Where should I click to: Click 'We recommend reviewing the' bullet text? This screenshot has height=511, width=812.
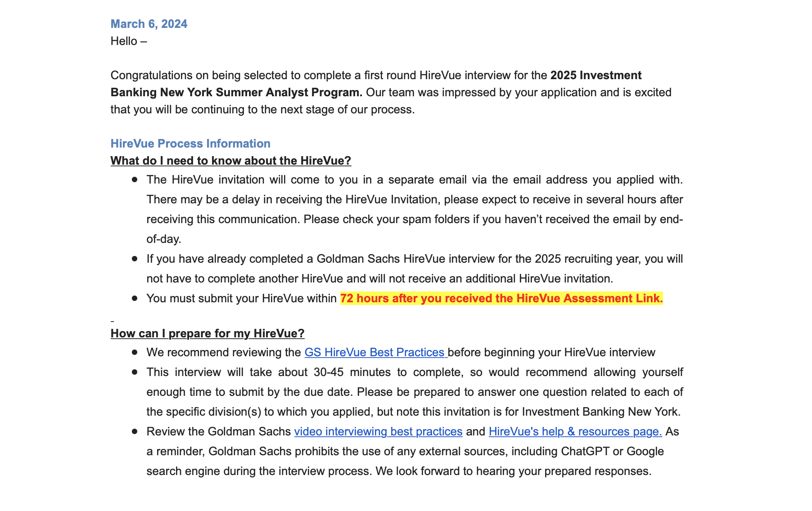(224, 352)
